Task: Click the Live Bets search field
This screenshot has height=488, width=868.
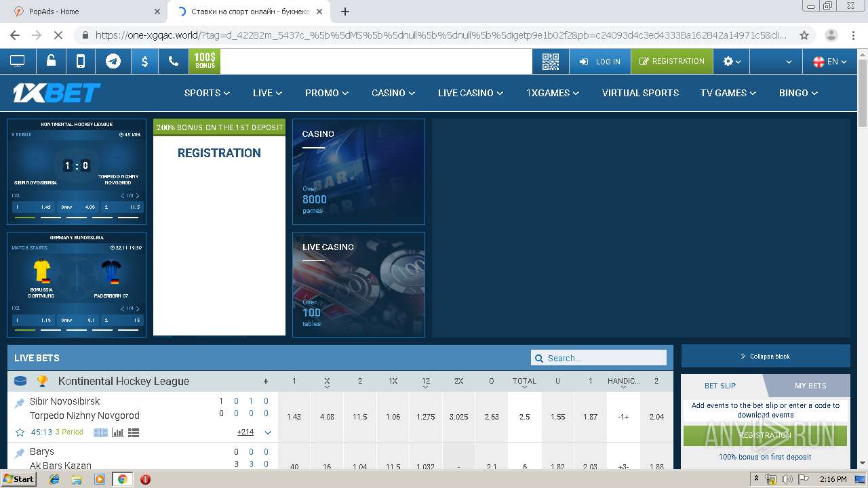Action: 599,358
